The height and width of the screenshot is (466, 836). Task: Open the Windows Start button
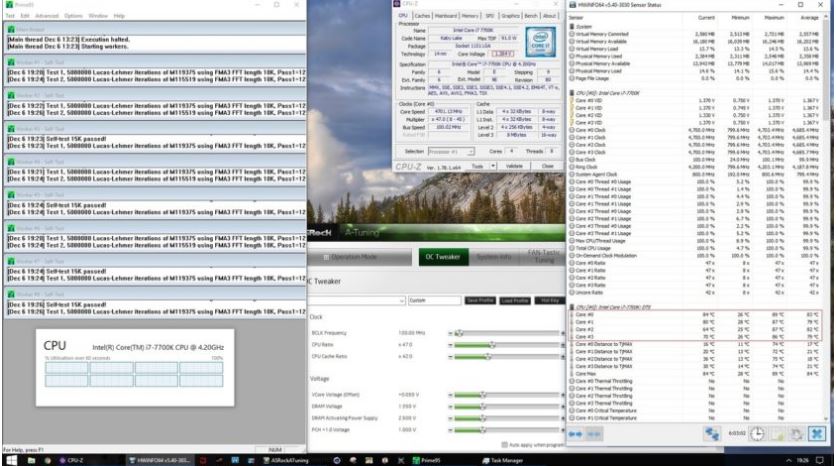11,460
